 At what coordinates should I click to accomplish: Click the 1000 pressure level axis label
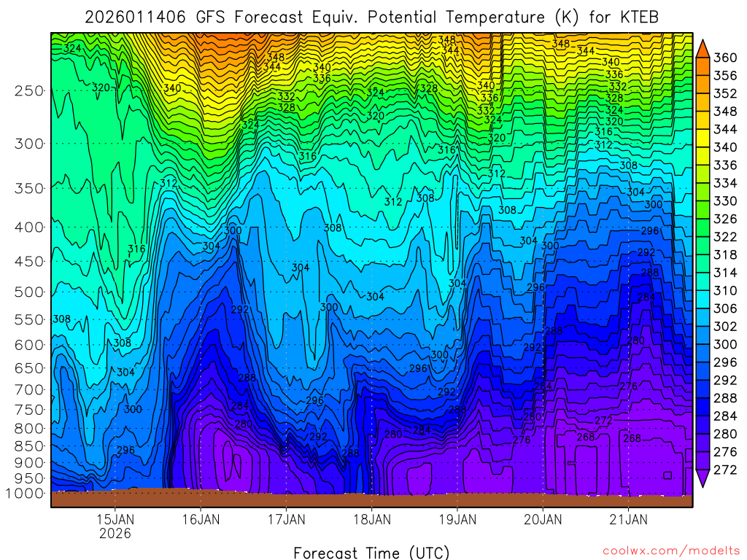(x=24, y=494)
